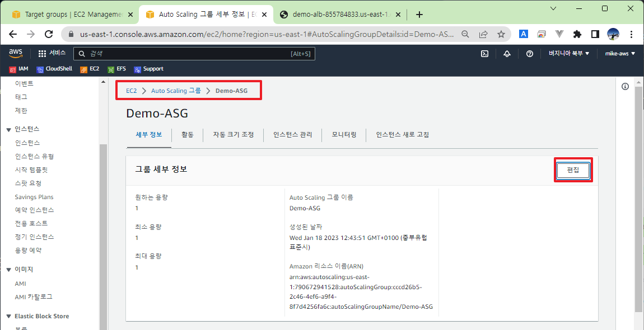
Task: Open CloudShell terminal icon in top navigation
Action: [484, 53]
